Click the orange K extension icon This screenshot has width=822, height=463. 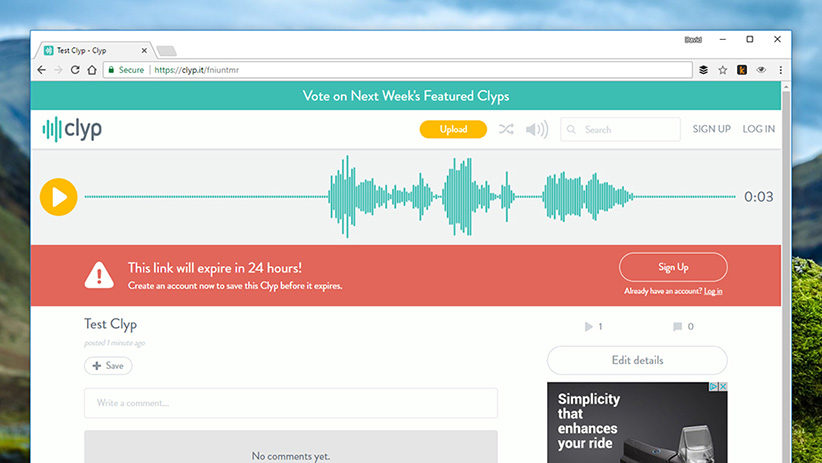click(742, 70)
